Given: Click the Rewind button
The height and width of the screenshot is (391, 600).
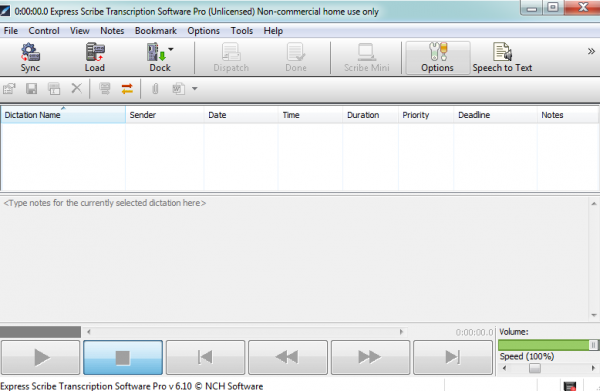Looking at the screenshot, I should (288, 357).
